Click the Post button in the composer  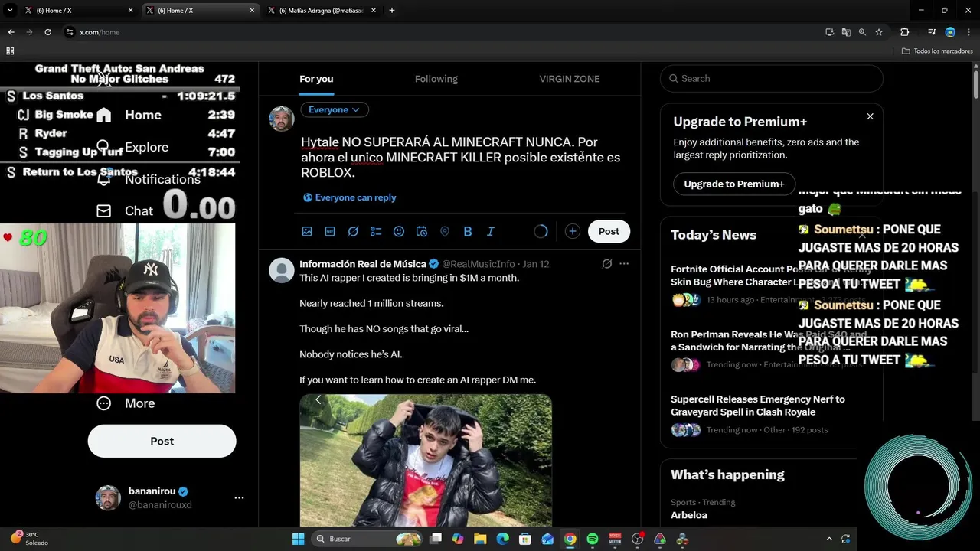[609, 231]
